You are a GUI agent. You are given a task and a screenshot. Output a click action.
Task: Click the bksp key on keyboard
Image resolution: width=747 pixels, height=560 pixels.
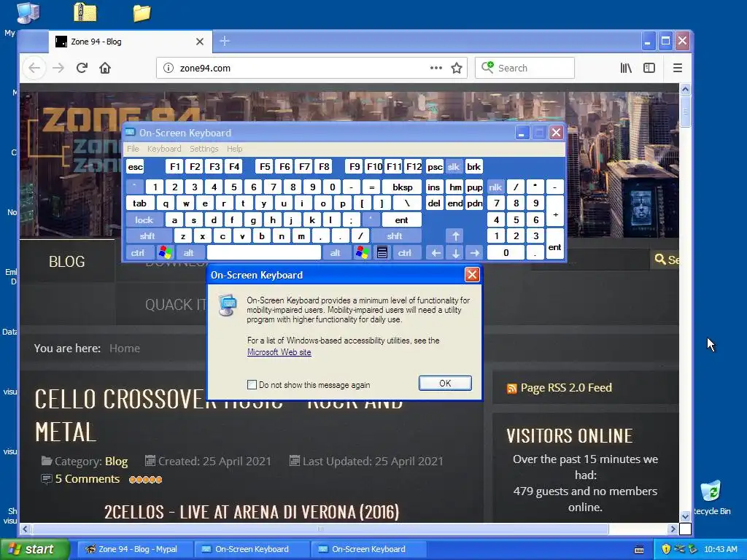click(402, 187)
